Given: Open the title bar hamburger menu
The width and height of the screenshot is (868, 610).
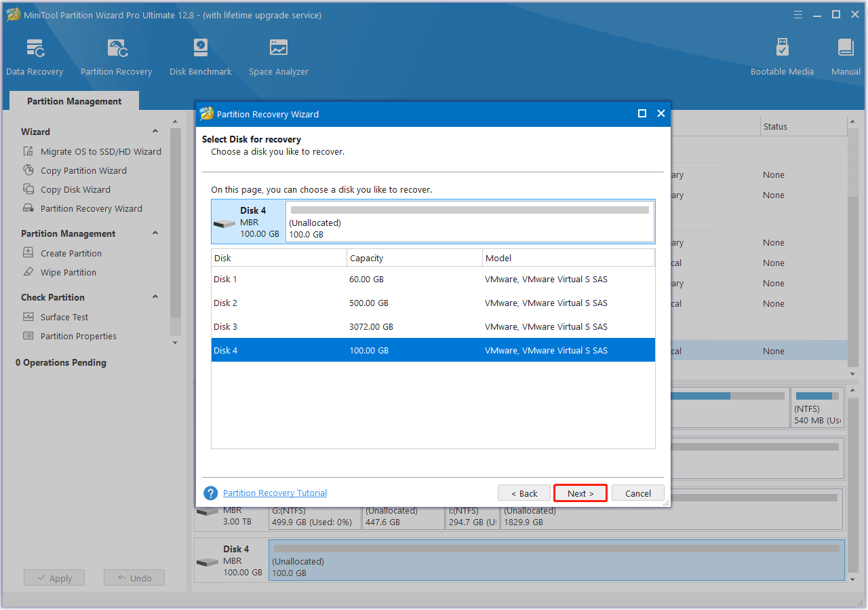Looking at the screenshot, I should (x=798, y=14).
